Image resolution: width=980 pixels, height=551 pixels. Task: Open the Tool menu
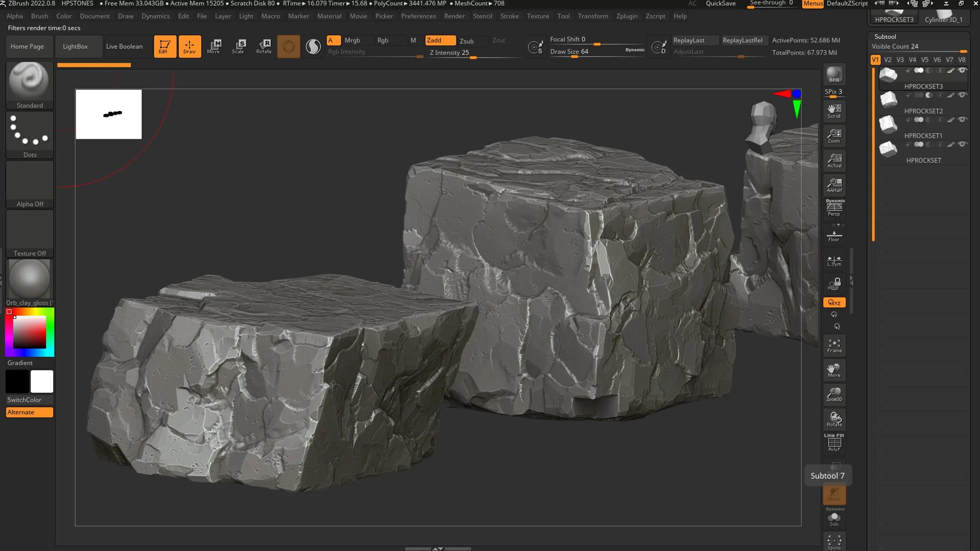[563, 16]
